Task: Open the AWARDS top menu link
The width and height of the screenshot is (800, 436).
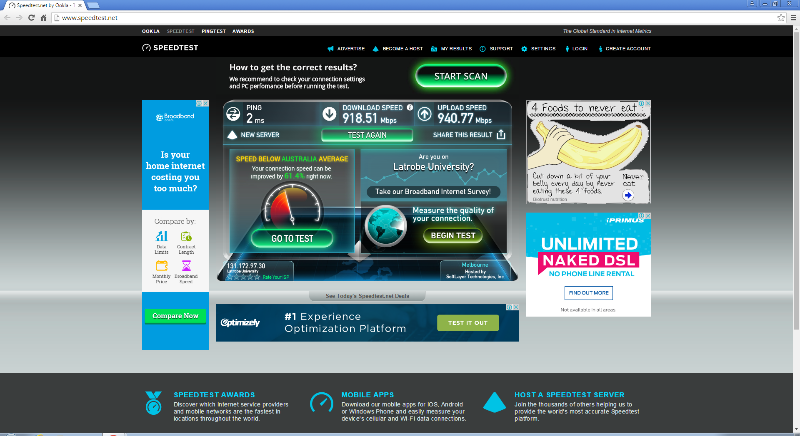Action: click(243, 31)
